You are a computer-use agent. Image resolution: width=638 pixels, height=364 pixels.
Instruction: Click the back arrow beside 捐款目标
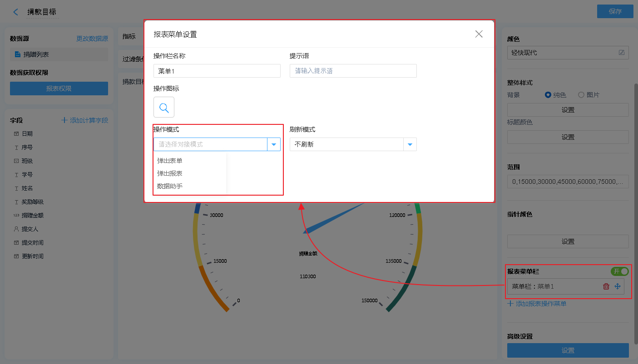(16, 12)
